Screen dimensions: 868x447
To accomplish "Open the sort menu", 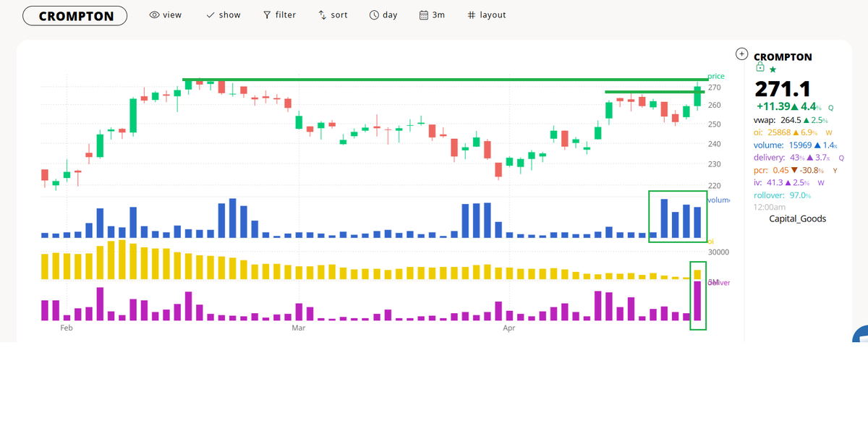I will (x=333, y=14).
